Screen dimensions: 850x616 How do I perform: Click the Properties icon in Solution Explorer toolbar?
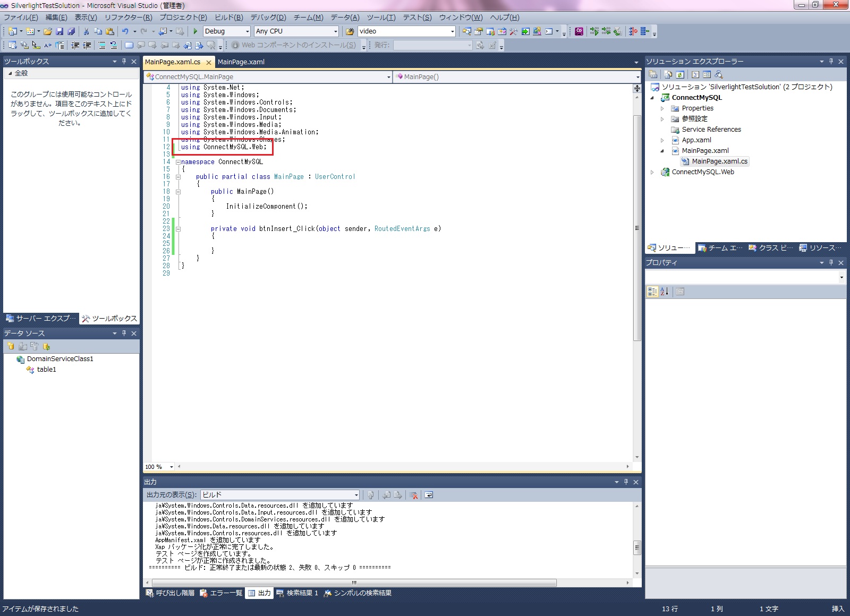coord(653,74)
